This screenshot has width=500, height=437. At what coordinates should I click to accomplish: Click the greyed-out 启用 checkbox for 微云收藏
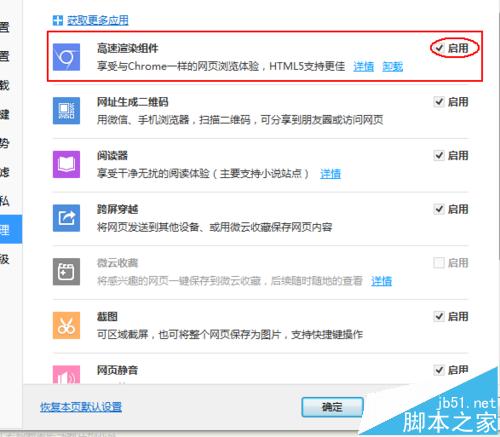click(x=439, y=263)
